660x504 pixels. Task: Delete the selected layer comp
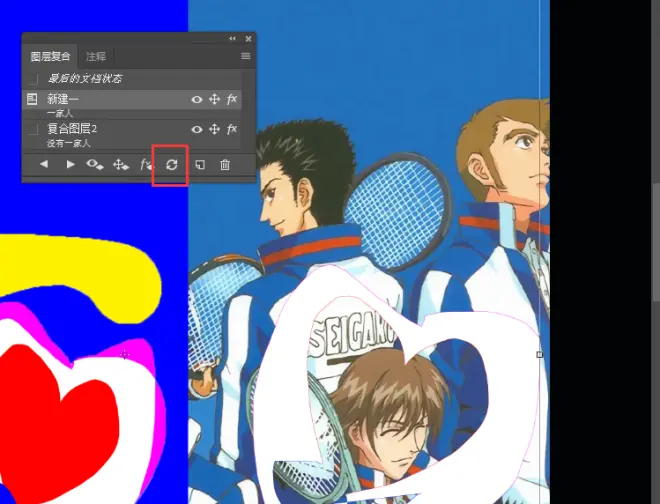click(x=225, y=165)
